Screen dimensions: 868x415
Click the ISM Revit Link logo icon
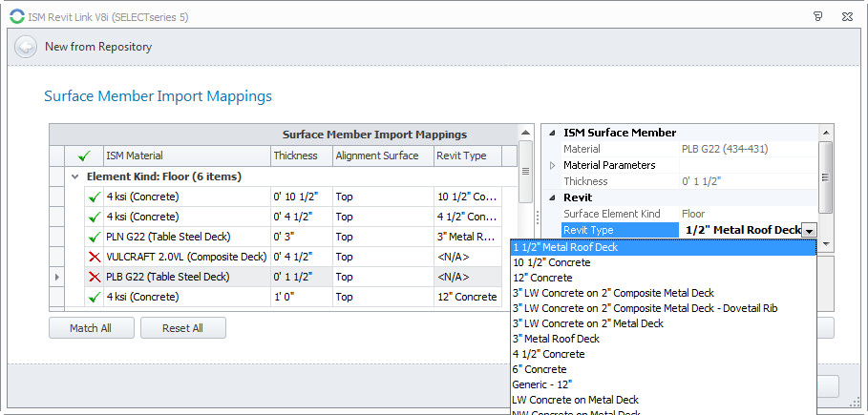tap(17, 16)
